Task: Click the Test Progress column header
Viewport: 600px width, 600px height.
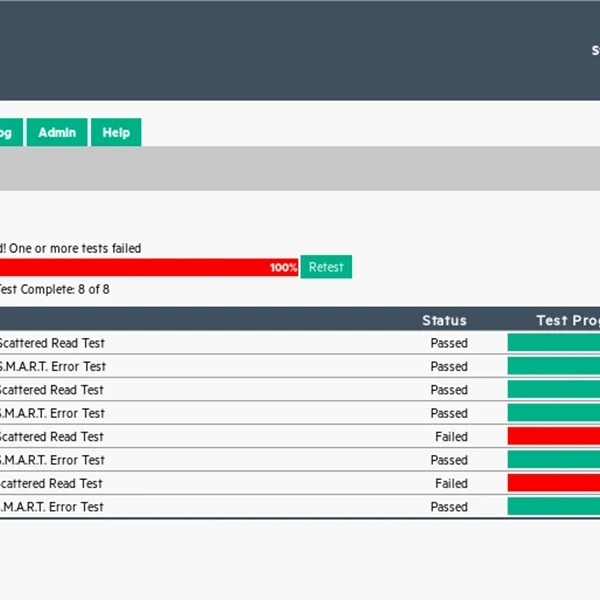Action: pos(567,320)
